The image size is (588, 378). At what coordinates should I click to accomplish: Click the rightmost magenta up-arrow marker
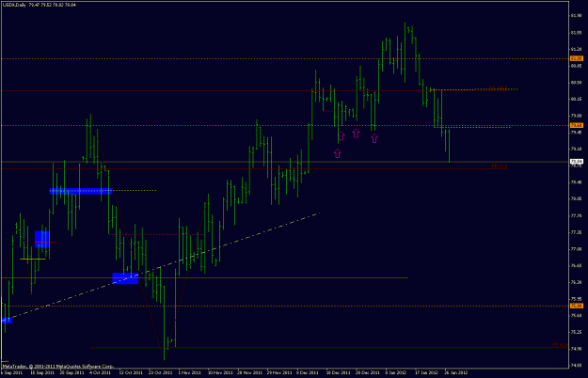click(x=374, y=138)
